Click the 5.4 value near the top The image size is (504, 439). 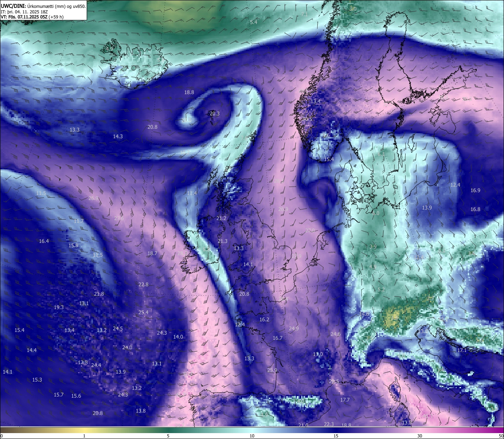coord(254,22)
